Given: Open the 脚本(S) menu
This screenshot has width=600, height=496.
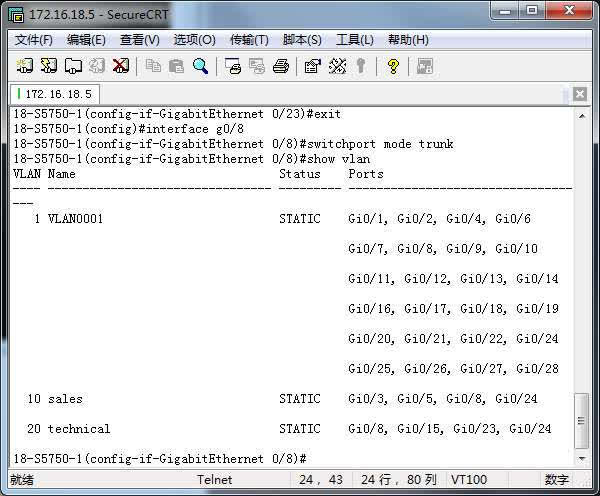Looking at the screenshot, I should click(302, 40).
